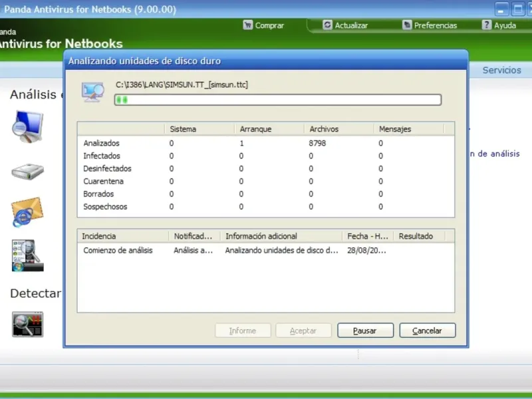Select the custom analysis checklist icon
Viewport: 532px width, 399px height.
pyautogui.click(x=27, y=255)
